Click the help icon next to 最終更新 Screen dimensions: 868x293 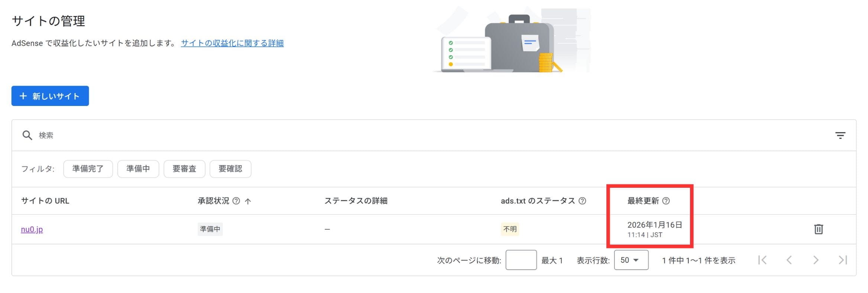667,201
